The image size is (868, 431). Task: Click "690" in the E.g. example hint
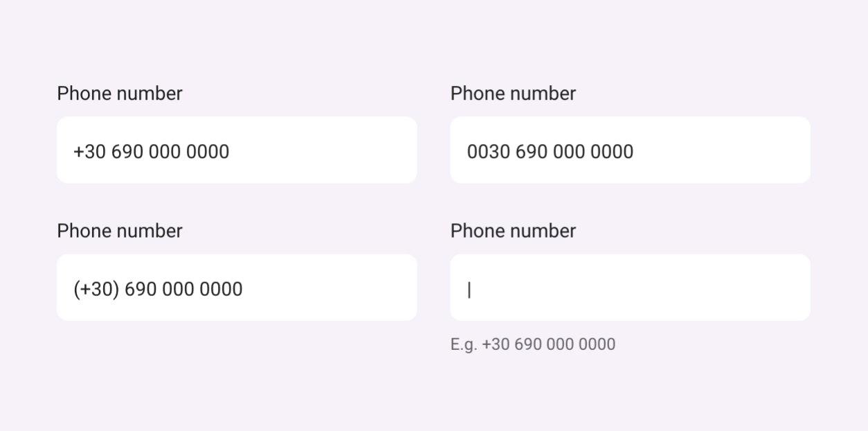pos(527,344)
